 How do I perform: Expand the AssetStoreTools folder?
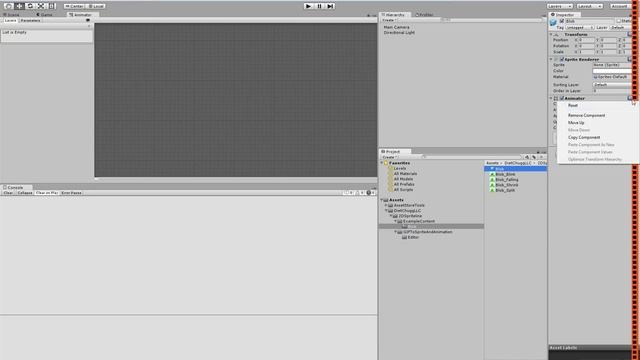(386, 206)
